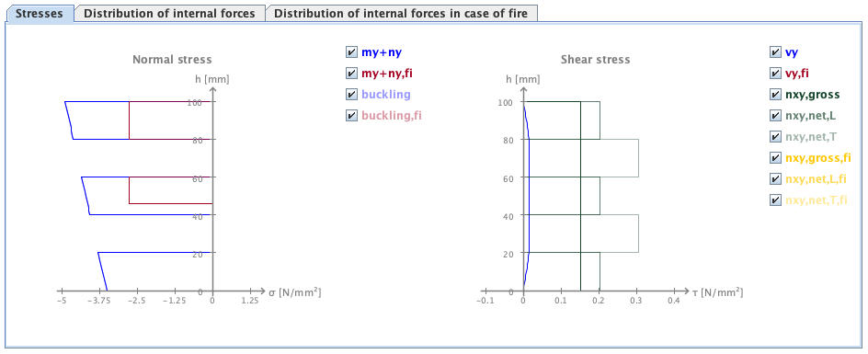Toggle the nxy,net,L checkbox
The height and width of the screenshot is (354, 868).
[x=775, y=115]
